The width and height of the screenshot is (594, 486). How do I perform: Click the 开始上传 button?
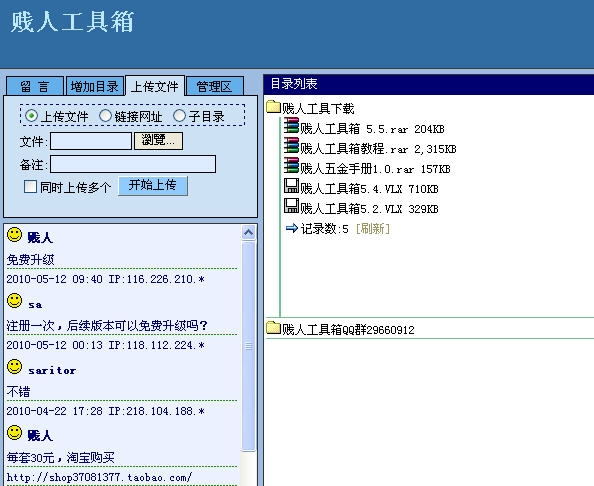point(153,186)
